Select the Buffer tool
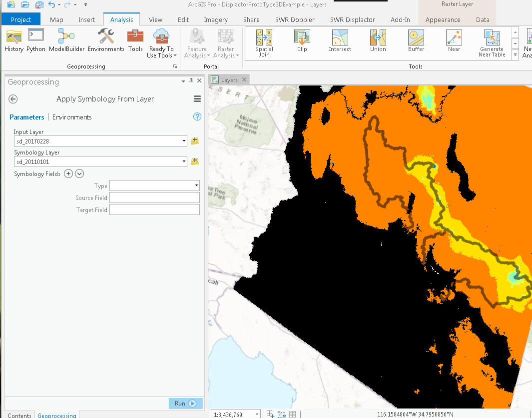 click(416, 40)
